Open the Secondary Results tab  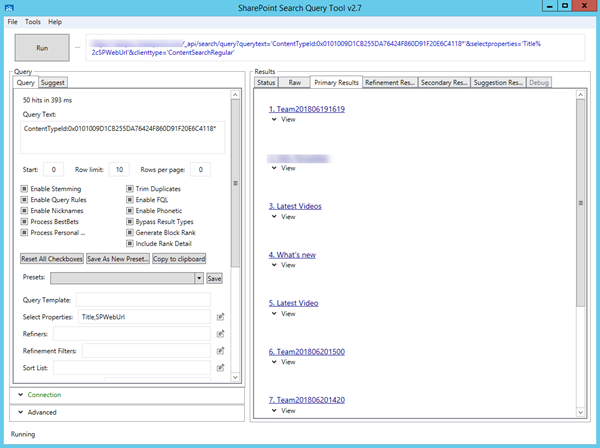tap(444, 83)
